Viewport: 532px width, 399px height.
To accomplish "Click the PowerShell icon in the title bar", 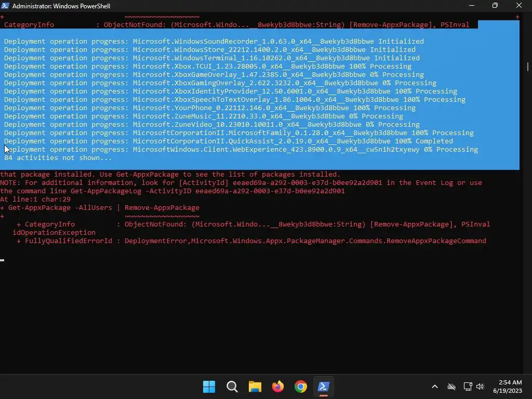I will (x=5, y=6).
